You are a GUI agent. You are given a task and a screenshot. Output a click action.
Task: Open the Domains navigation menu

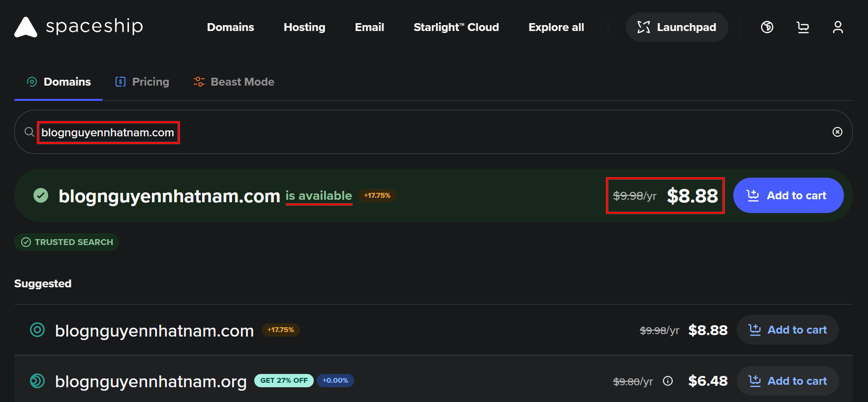(230, 27)
